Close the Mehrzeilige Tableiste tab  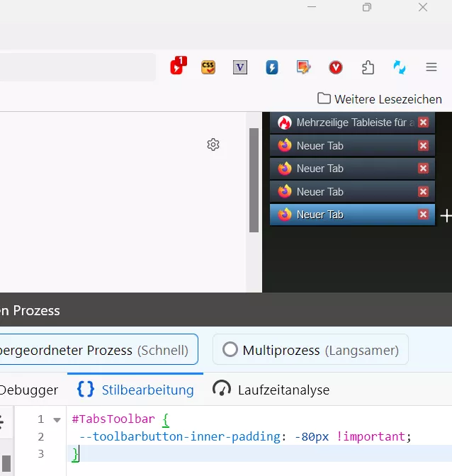pos(423,123)
